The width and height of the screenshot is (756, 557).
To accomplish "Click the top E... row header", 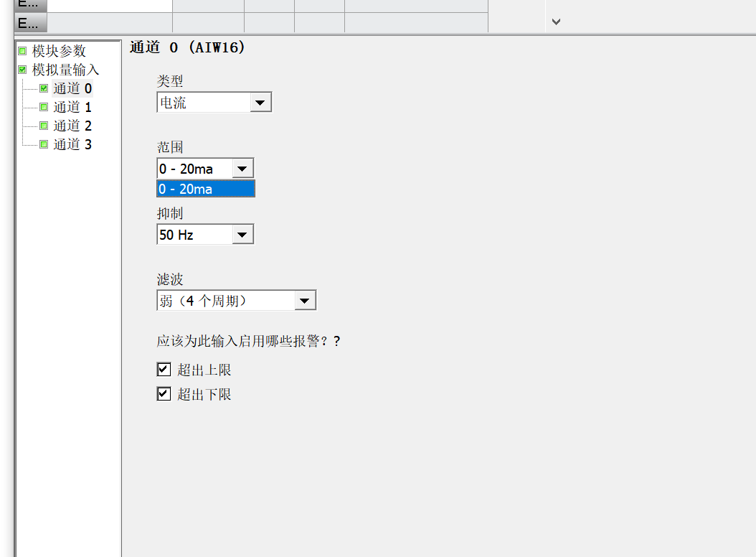I will [x=31, y=4].
